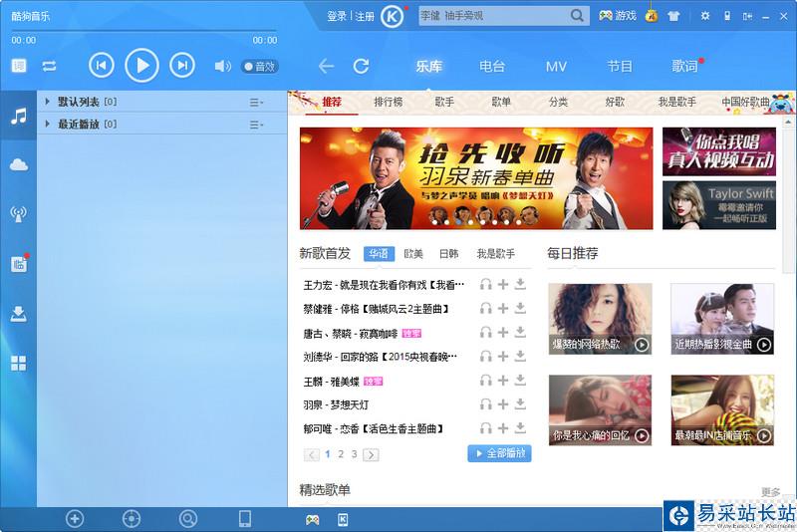The image size is (797, 532).
Task: Open the 歌手 sub-tab
Action: point(444,103)
